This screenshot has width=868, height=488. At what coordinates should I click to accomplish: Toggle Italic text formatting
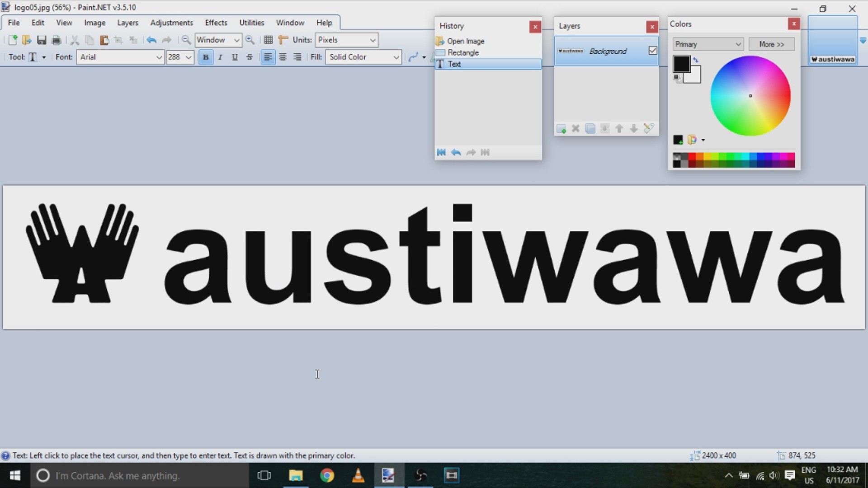click(220, 57)
